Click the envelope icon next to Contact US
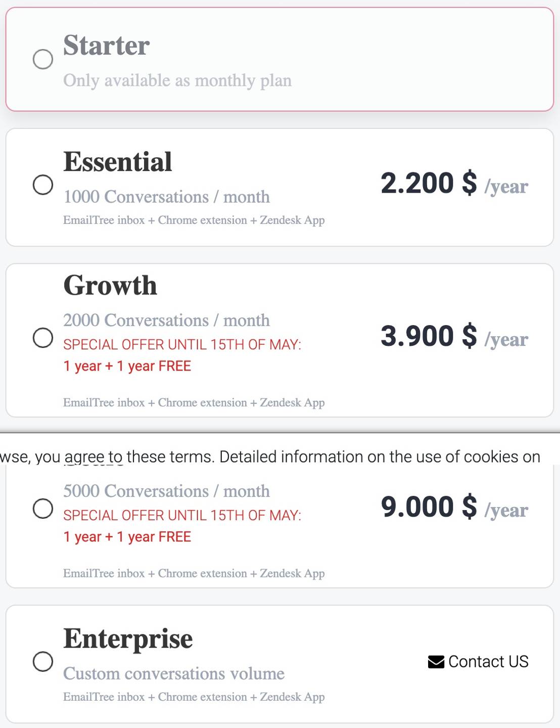560x728 pixels. [x=436, y=661]
